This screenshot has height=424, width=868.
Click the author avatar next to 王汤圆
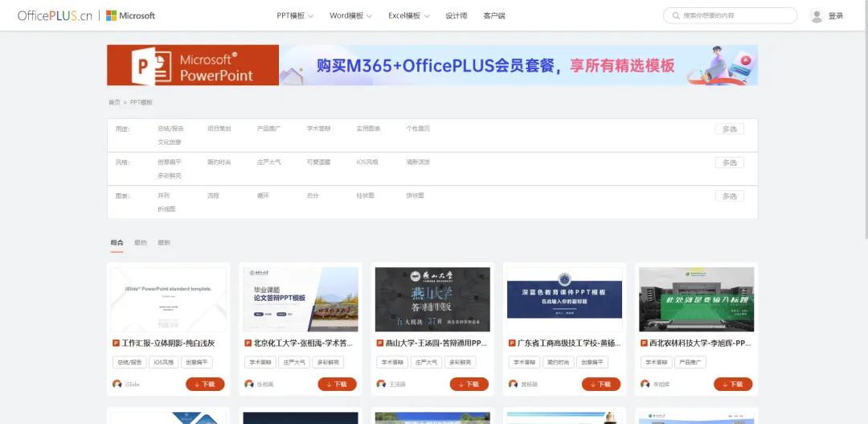pos(381,384)
